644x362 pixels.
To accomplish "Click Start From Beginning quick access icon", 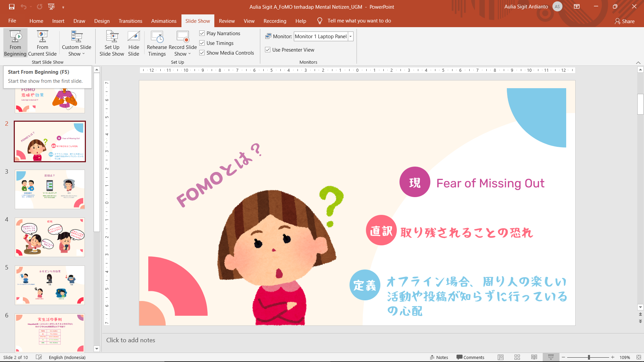I will tap(51, 7).
